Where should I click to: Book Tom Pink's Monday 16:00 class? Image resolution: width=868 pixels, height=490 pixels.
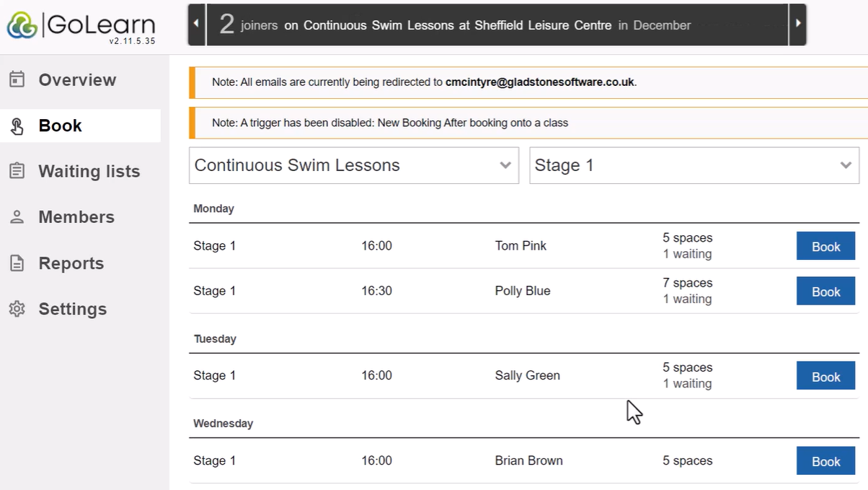pos(825,246)
